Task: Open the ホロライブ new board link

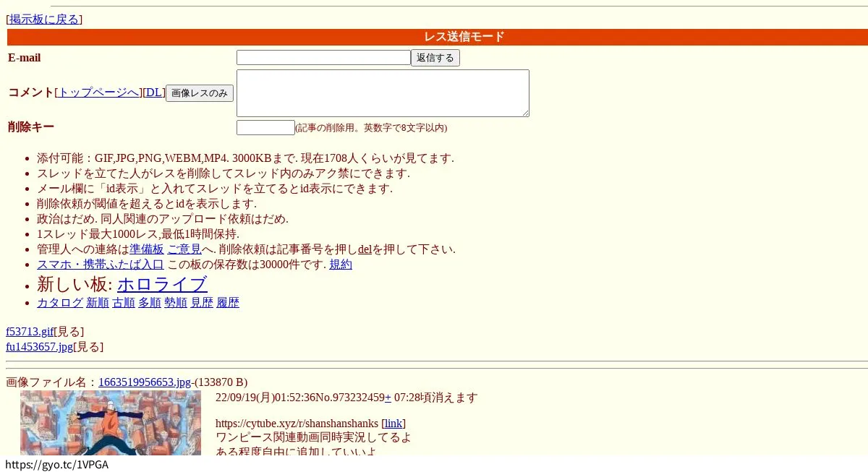Action: click(162, 285)
